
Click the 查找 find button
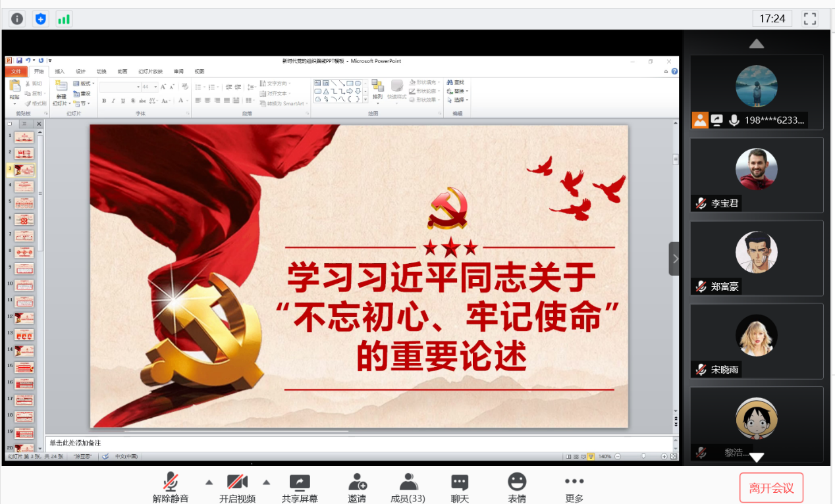pyautogui.click(x=456, y=82)
